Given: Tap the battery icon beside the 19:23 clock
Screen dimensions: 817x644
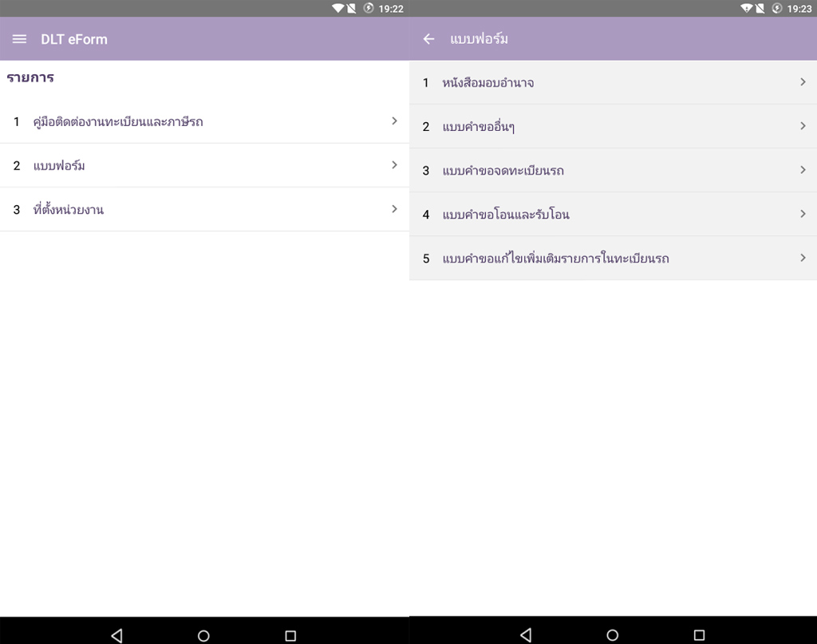Looking at the screenshot, I should coord(776,9).
